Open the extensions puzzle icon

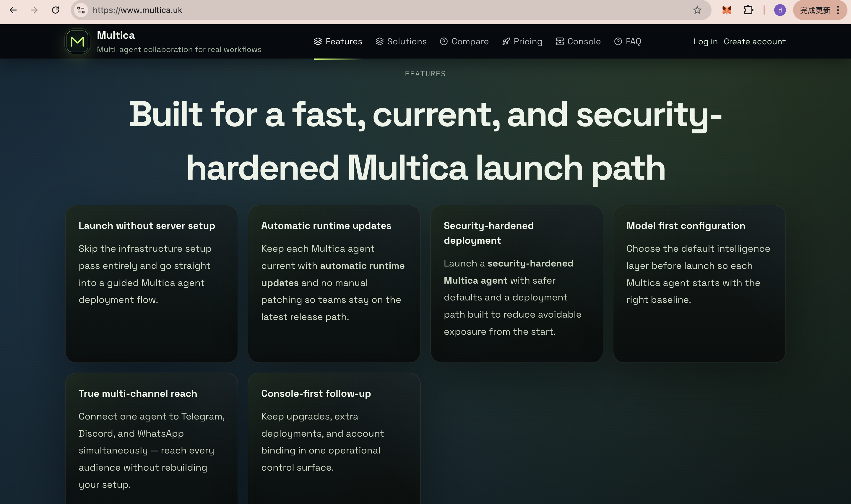coord(748,10)
